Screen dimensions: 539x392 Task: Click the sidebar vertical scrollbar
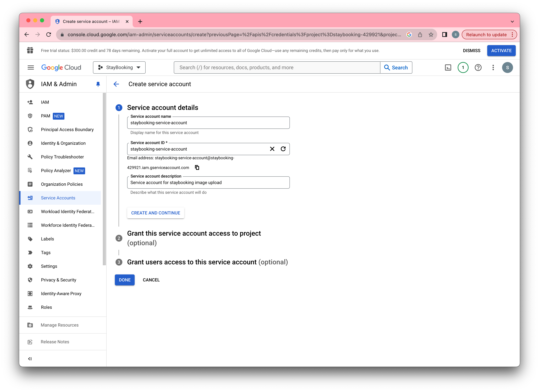click(x=104, y=179)
